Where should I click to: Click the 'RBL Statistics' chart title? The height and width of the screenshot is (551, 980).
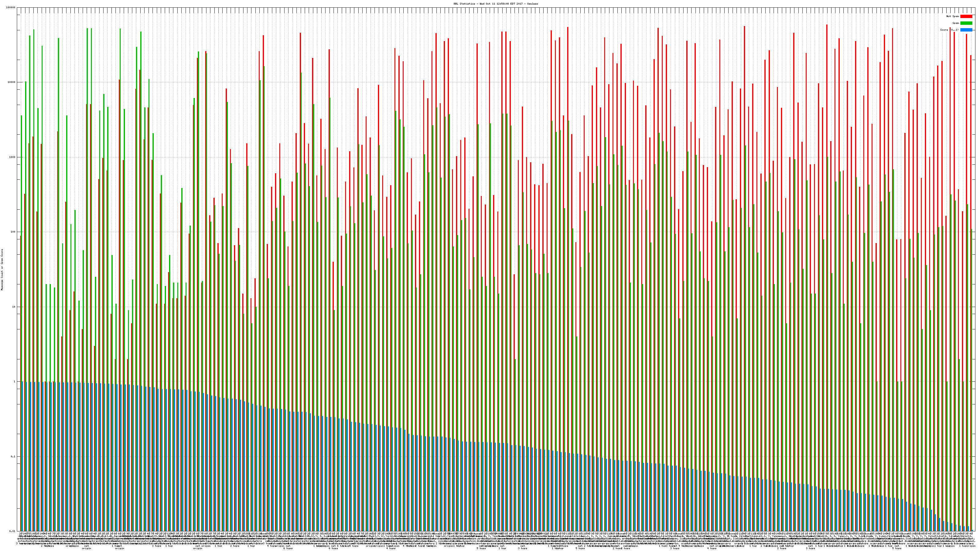(x=495, y=4)
